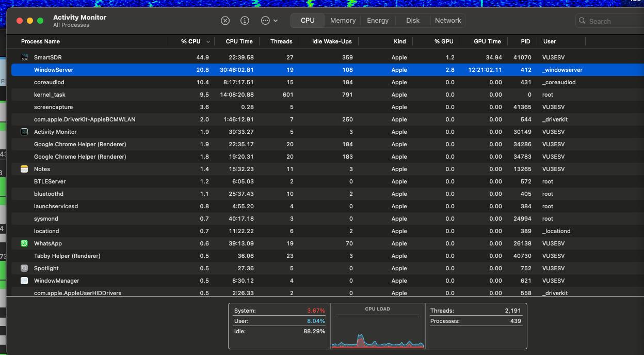Click the WhatsApp icon in process list
The width and height of the screenshot is (644, 355).
tap(24, 243)
